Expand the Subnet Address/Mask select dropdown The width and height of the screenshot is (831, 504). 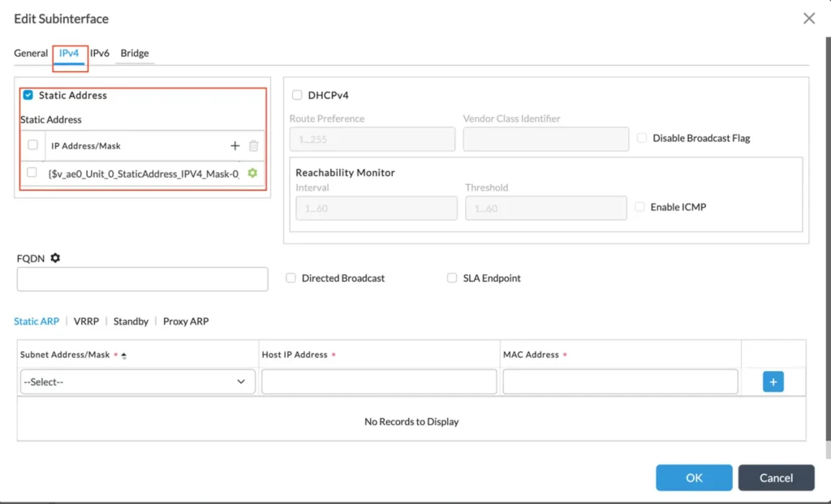click(x=137, y=381)
